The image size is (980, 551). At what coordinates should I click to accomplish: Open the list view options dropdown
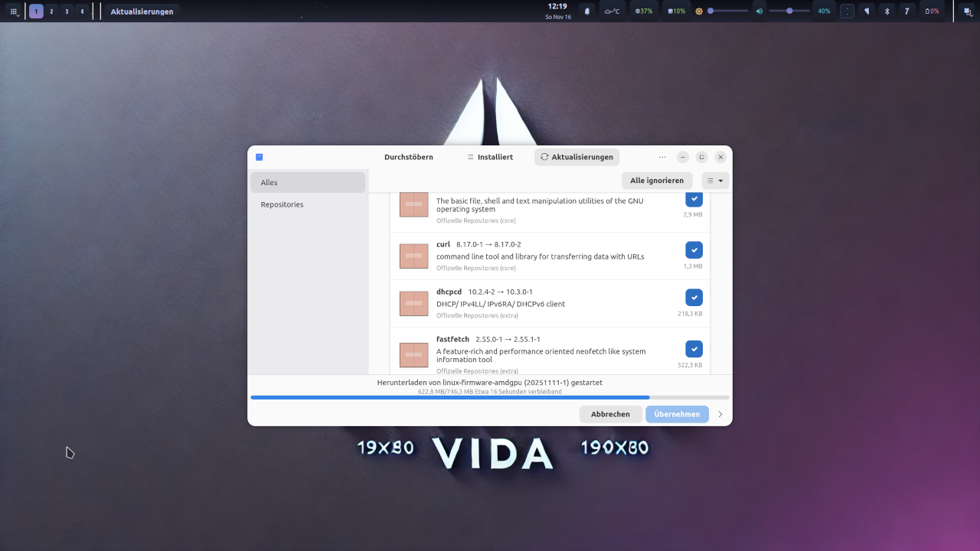pyautogui.click(x=715, y=181)
